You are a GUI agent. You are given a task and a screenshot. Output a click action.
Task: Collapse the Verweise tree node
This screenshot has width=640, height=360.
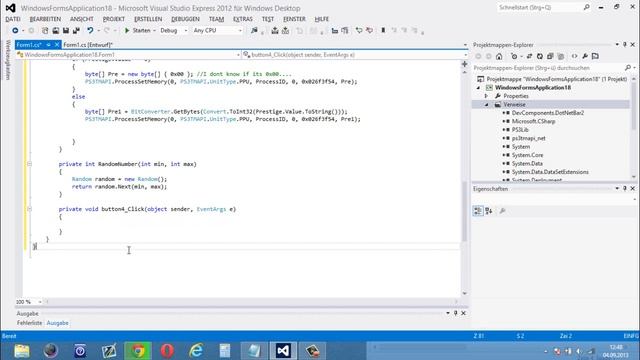click(486, 104)
